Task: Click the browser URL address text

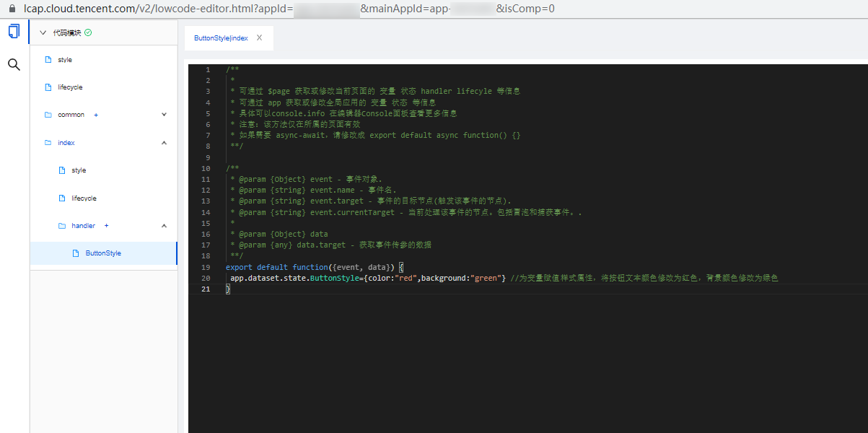Action: [289, 9]
